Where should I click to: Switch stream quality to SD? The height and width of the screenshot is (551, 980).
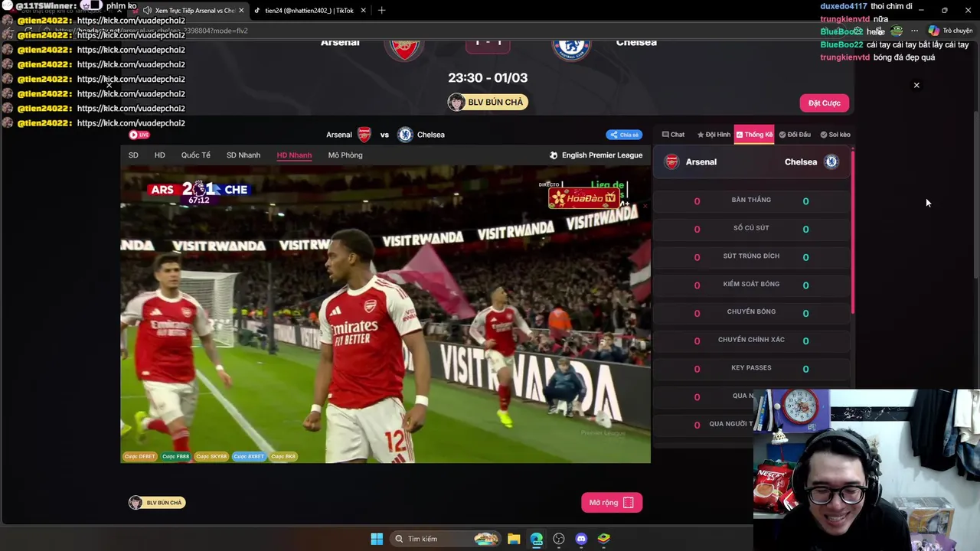[x=133, y=155]
